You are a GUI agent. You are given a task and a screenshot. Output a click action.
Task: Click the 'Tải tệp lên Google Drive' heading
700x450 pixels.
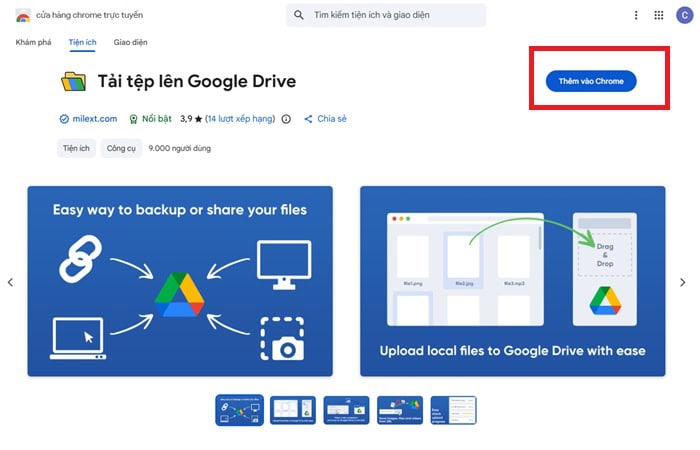point(197,81)
